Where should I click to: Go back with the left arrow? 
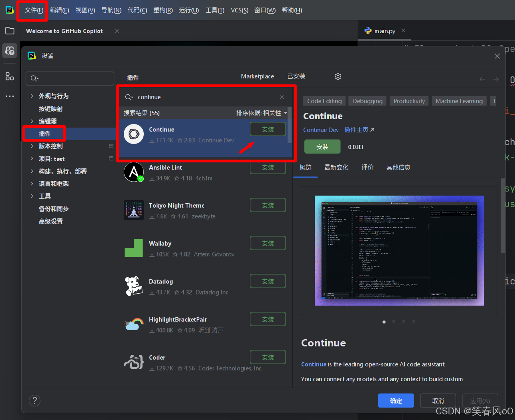483,79
